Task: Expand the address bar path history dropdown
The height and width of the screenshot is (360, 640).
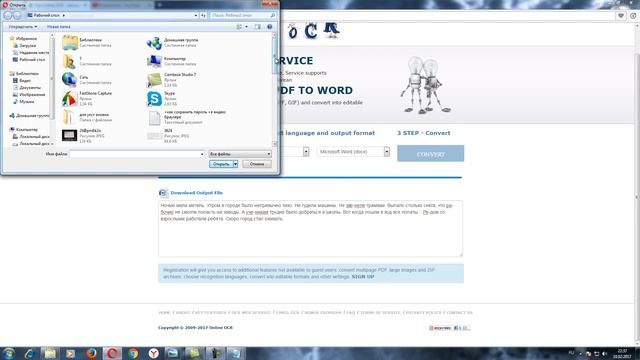Action: pyautogui.click(x=196, y=15)
